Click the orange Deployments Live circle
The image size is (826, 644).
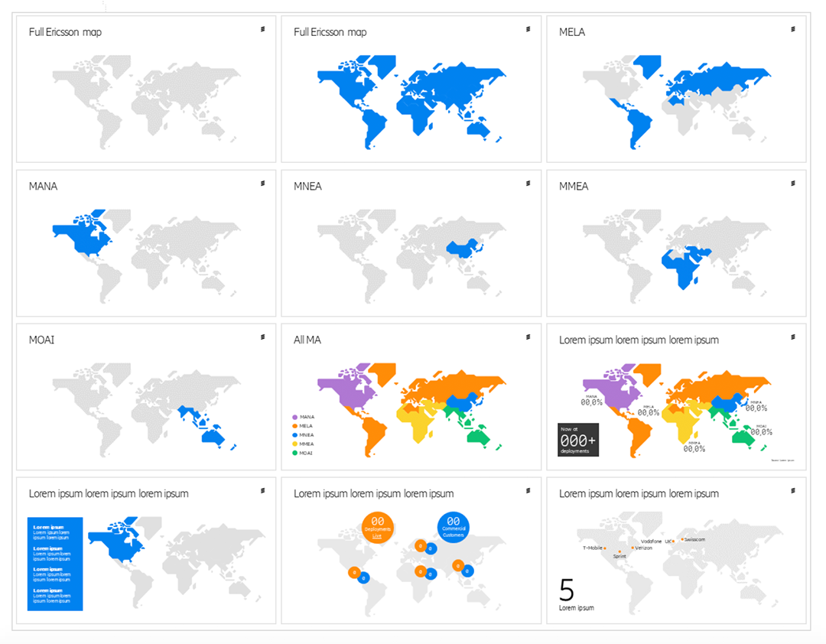tap(377, 527)
